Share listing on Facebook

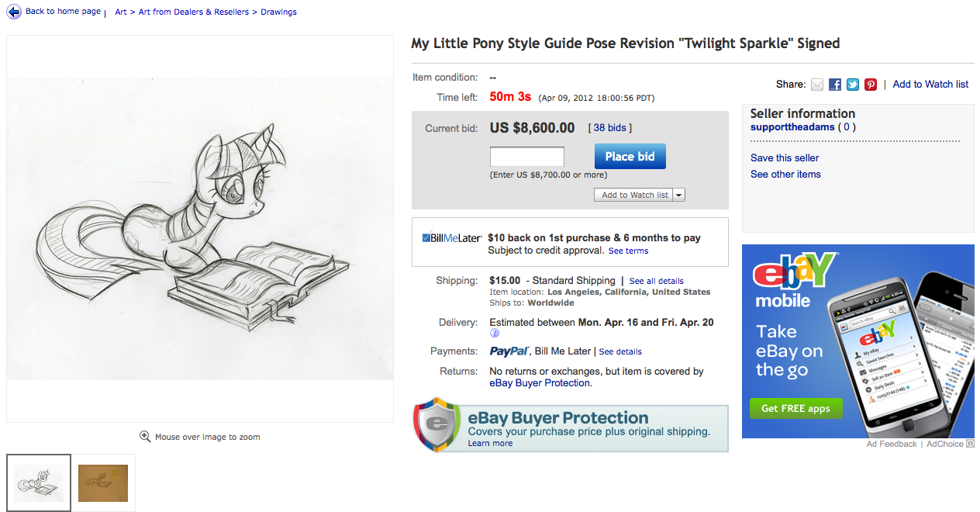click(835, 85)
